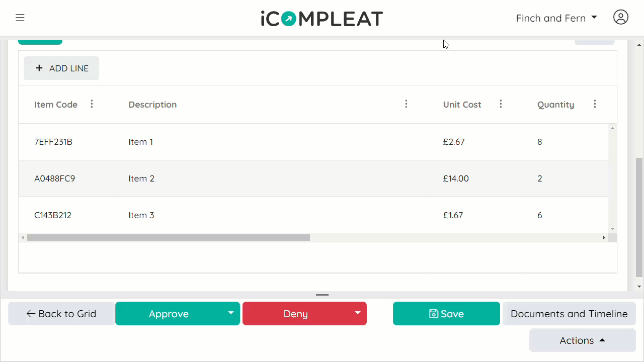This screenshot has width=644, height=362.
Task: Click the grid's horizontal scrollbar thumb
Action: [169, 238]
